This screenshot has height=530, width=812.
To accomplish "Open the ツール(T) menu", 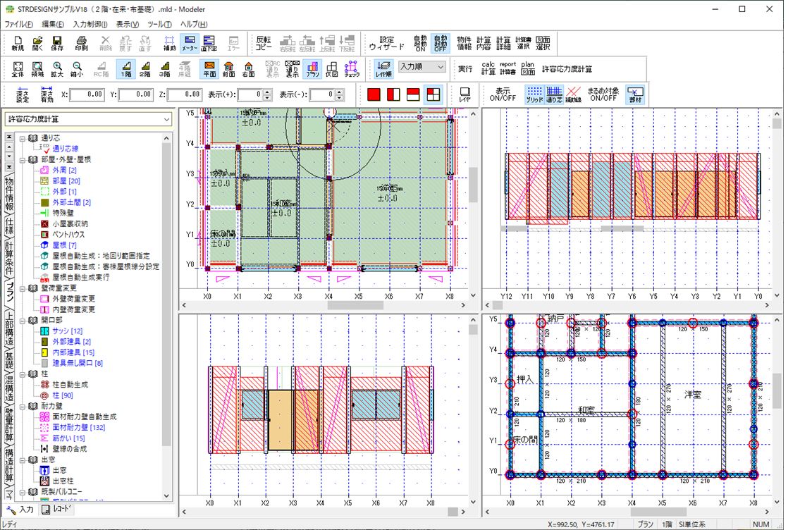I will point(159,24).
